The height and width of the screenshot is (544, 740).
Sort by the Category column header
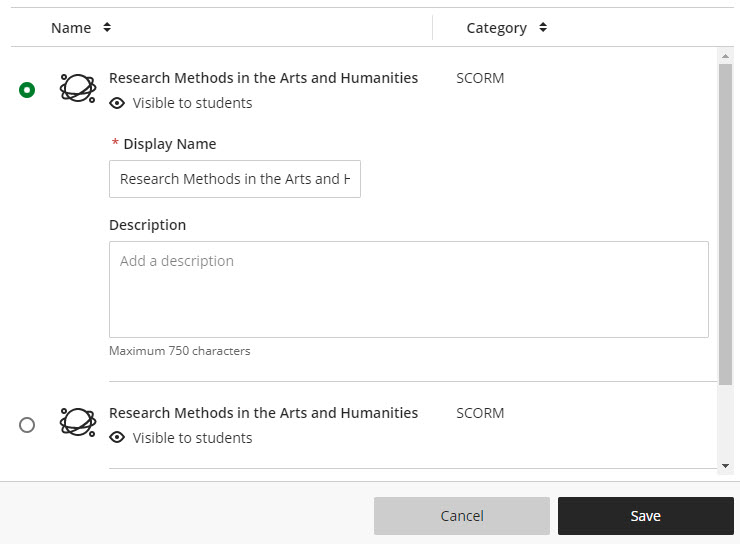pos(496,28)
